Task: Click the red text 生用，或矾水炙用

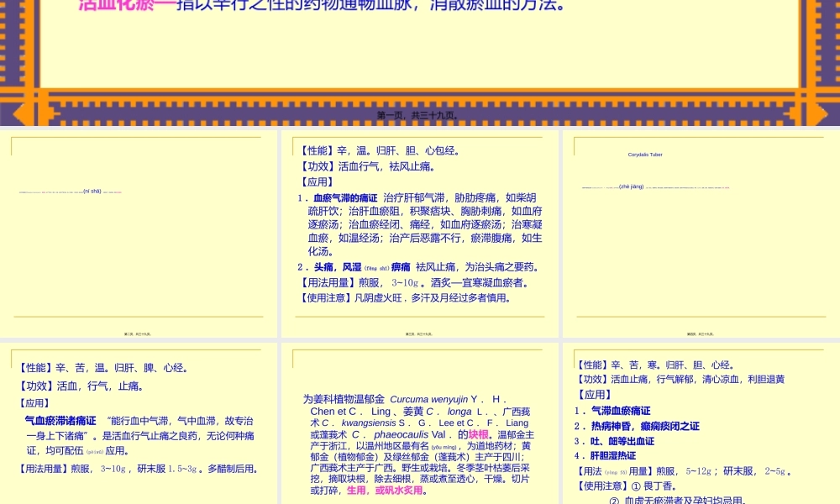Action: click(x=382, y=492)
